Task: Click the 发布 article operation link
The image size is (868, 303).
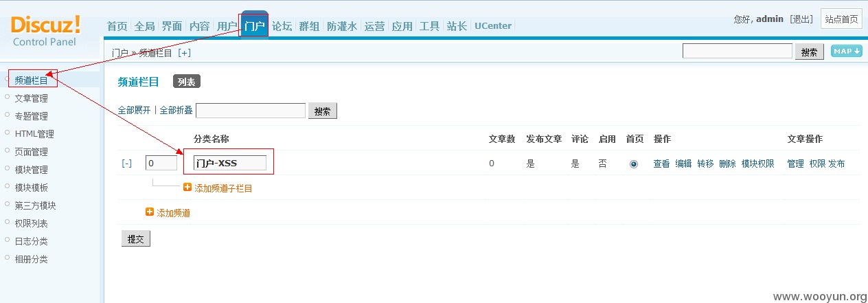Action: (x=836, y=164)
